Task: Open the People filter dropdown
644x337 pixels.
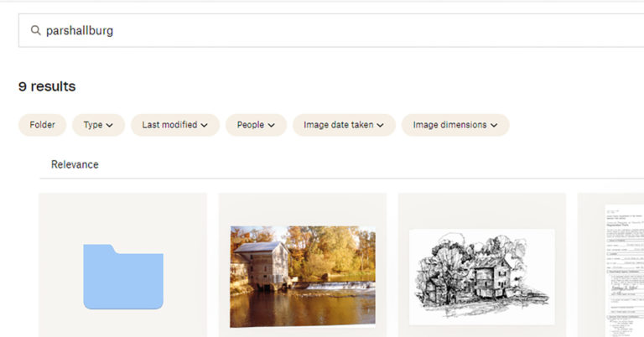Action: click(x=256, y=125)
